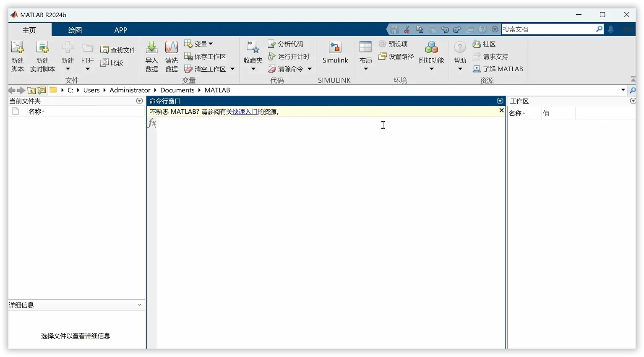Click 清空工作区 (Clear Workspace) icon
The image size is (644, 357).
pyautogui.click(x=188, y=69)
